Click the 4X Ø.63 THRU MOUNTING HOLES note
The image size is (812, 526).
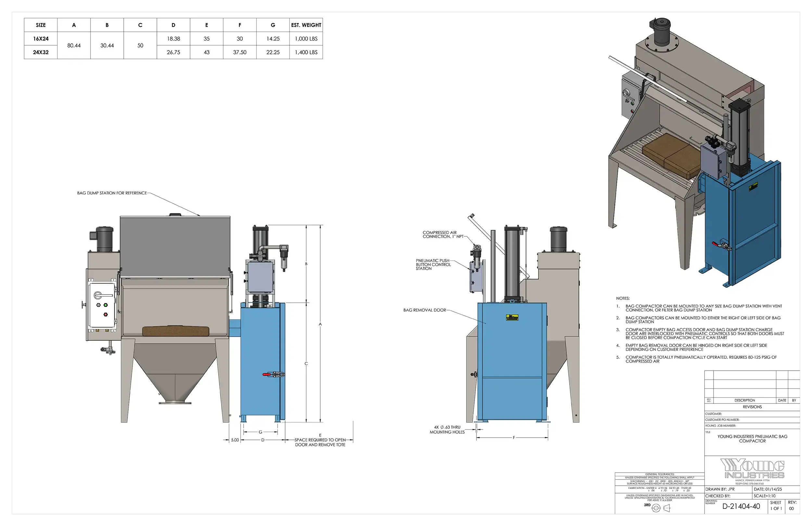tap(447, 430)
